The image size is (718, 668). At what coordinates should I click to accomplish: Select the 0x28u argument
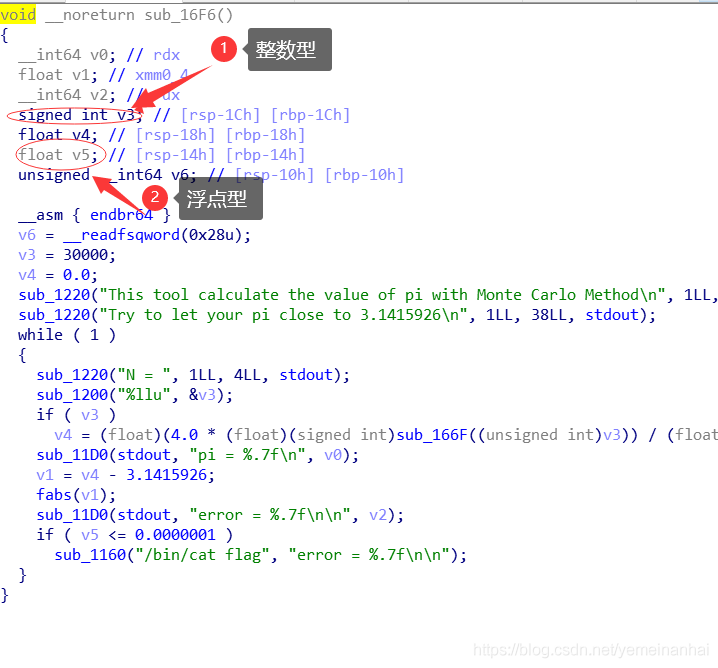pos(212,235)
